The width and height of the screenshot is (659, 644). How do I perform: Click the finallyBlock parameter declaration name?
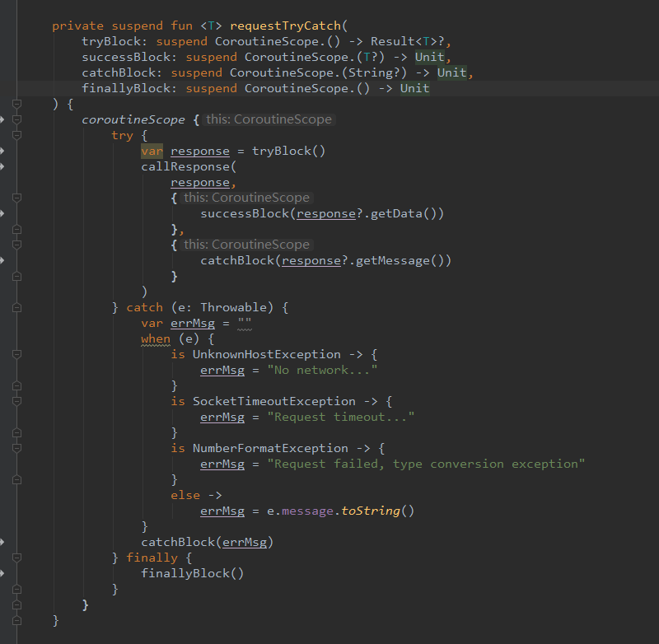(126, 89)
